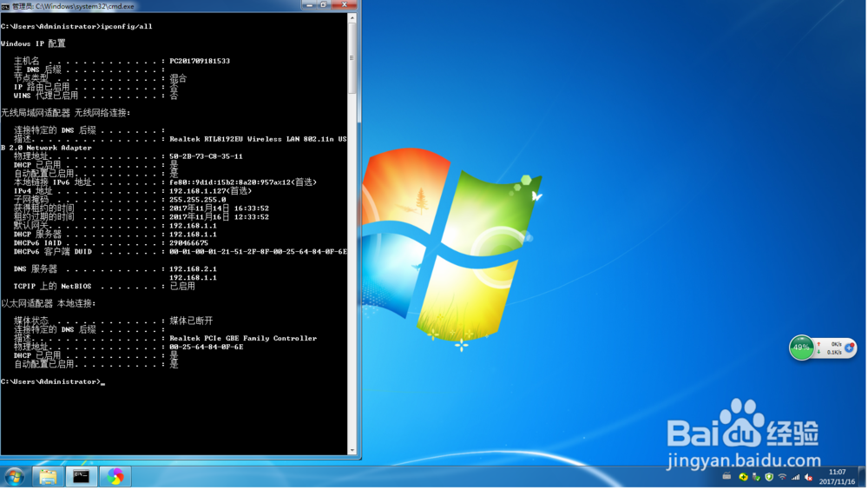Click the download speed '0.1K/s' readout
This screenshot has height=490, width=868.
(835, 353)
